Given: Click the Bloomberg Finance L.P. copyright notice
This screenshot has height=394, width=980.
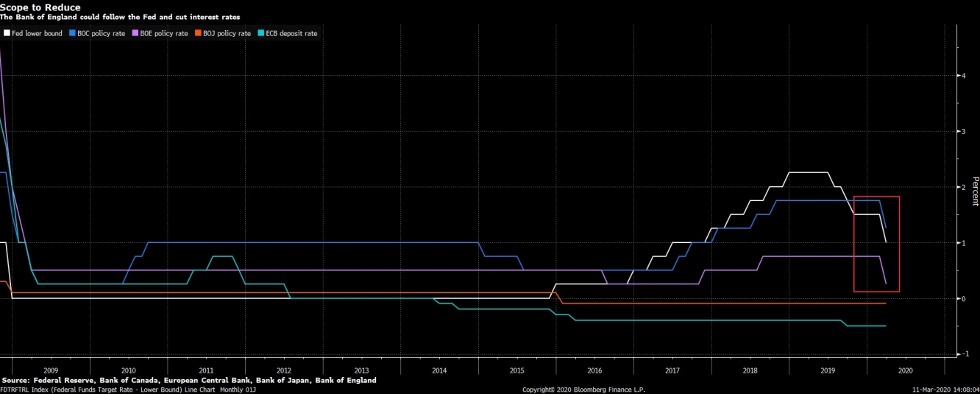Looking at the screenshot, I should (583, 390).
